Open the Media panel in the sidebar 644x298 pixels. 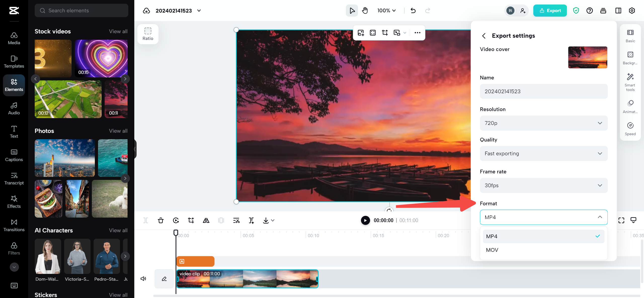point(14,38)
